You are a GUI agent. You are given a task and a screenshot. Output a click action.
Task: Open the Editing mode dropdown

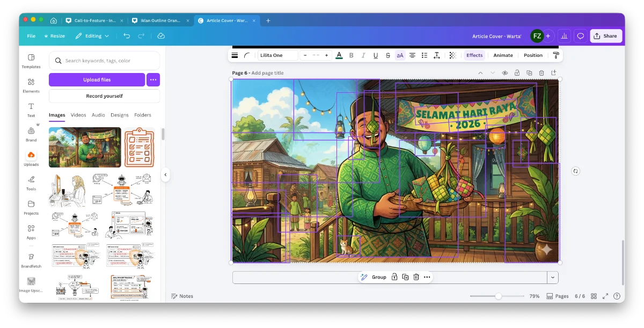tap(92, 36)
